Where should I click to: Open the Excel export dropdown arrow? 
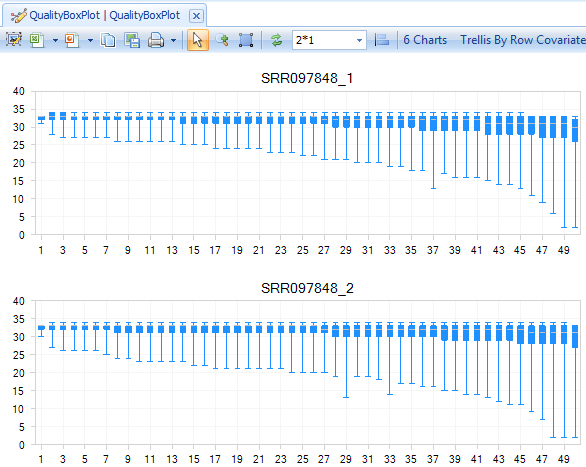pyautogui.click(x=55, y=40)
